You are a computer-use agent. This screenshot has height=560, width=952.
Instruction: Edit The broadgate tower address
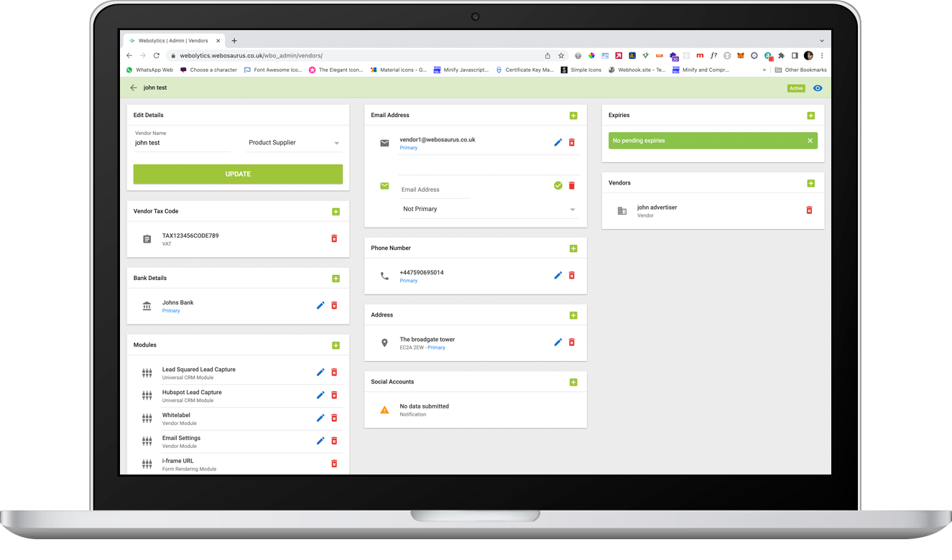pyautogui.click(x=558, y=342)
